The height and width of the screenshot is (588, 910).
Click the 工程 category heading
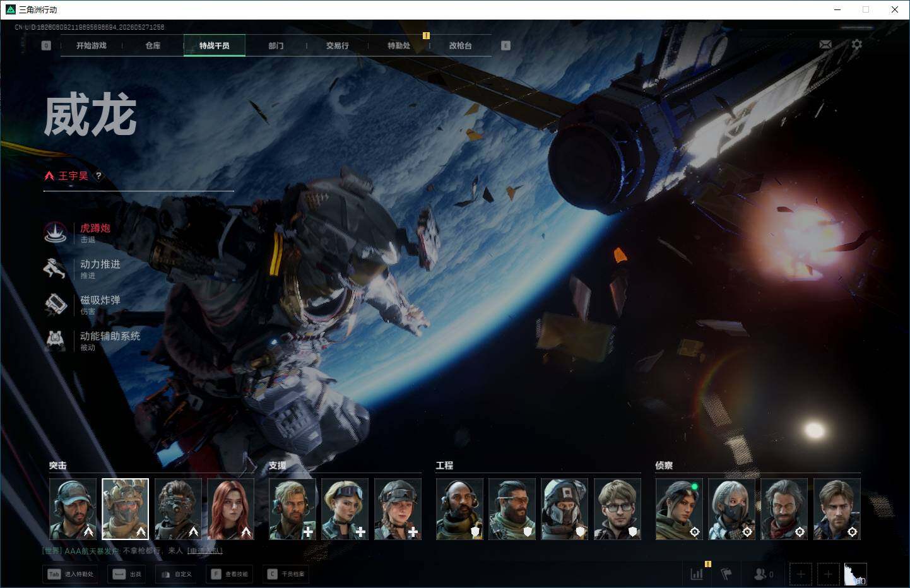pos(444,466)
